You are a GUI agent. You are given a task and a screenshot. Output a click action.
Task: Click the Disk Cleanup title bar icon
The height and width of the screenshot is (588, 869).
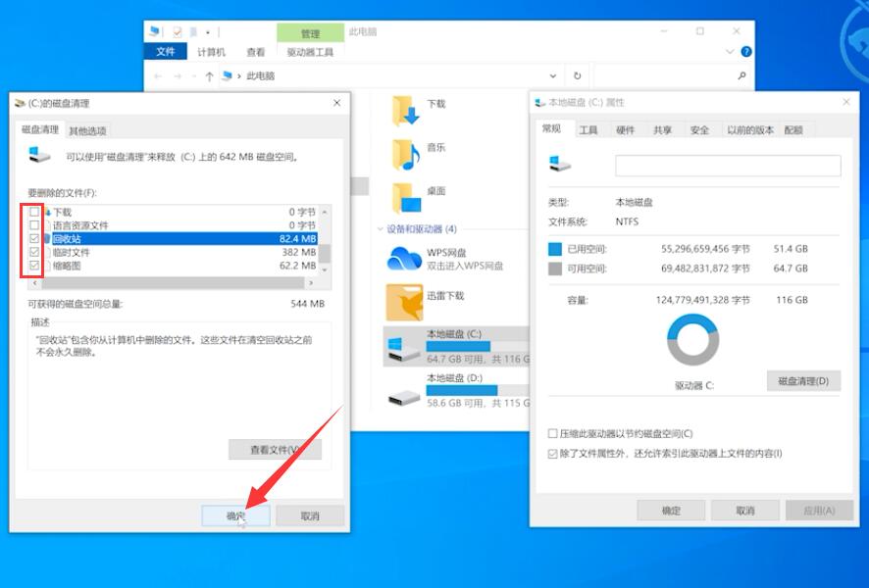20,103
